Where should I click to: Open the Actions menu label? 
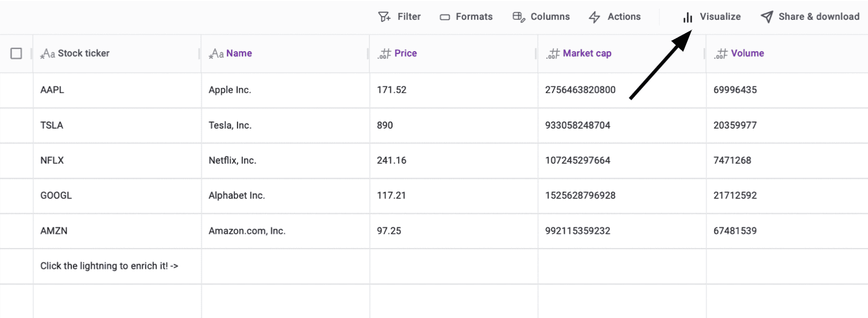[x=624, y=17]
